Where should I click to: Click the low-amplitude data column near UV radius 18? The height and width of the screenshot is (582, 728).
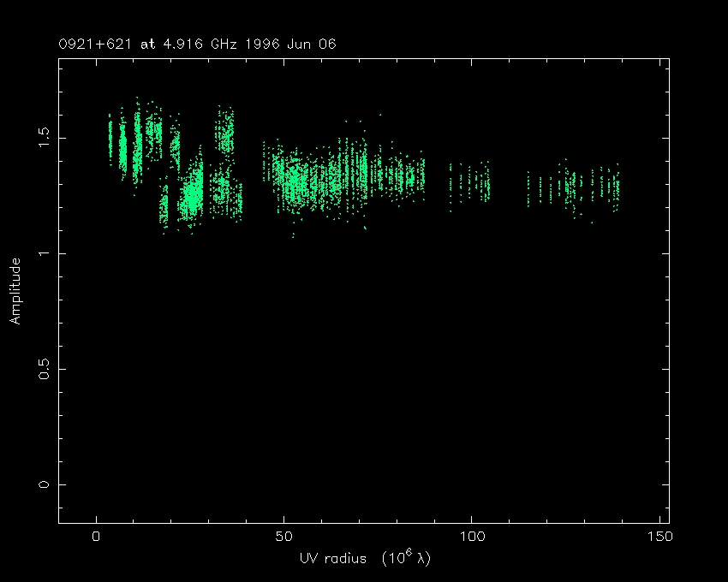click(164, 205)
